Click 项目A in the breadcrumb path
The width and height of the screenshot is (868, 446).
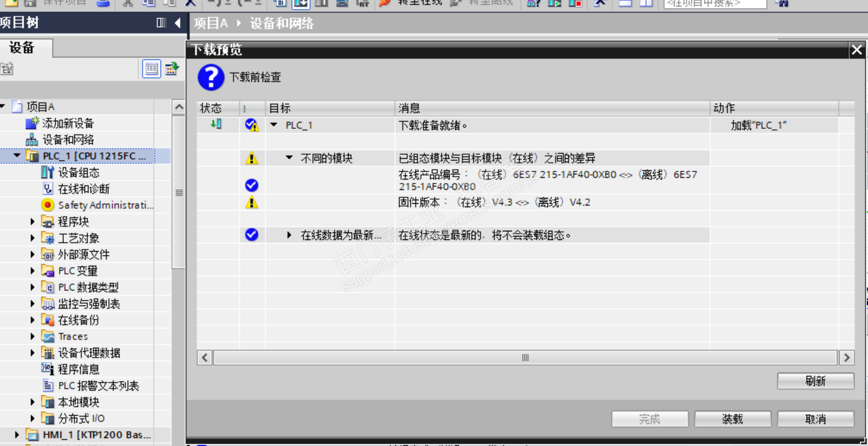[211, 24]
